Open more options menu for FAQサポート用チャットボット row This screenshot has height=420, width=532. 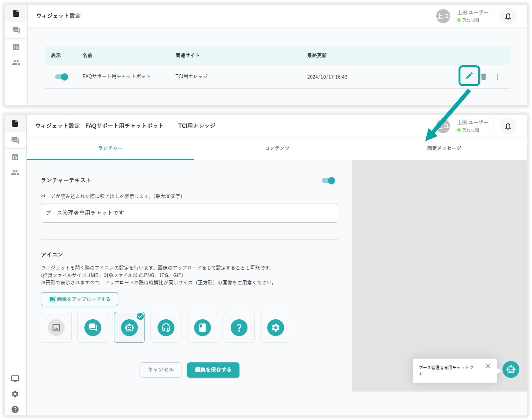pos(498,77)
